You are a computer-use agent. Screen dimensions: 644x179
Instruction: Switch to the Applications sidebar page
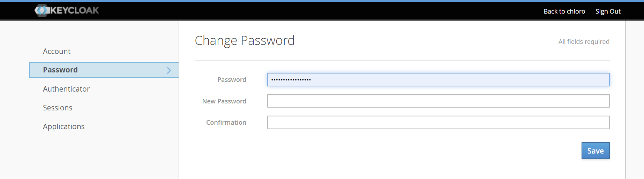(63, 127)
